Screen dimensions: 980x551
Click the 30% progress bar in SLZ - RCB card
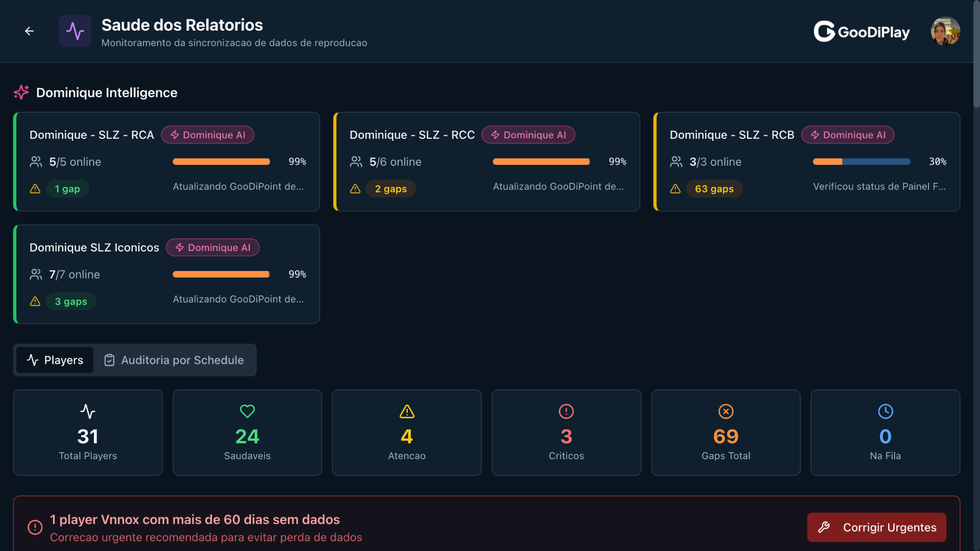pyautogui.click(x=862, y=162)
